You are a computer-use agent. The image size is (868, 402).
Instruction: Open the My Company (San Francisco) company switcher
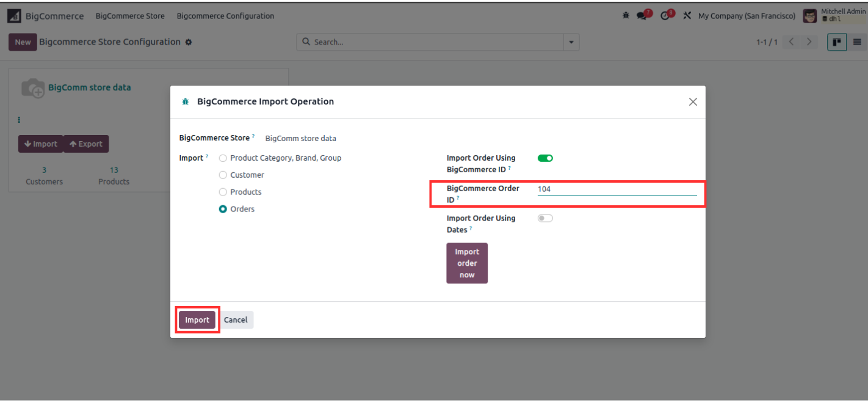(747, 16)
